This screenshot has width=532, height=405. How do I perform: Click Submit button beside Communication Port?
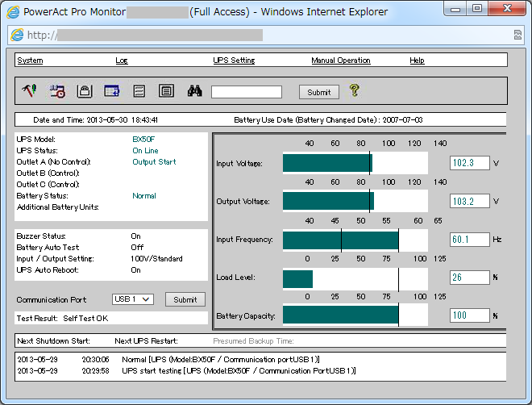coord(185,299)
